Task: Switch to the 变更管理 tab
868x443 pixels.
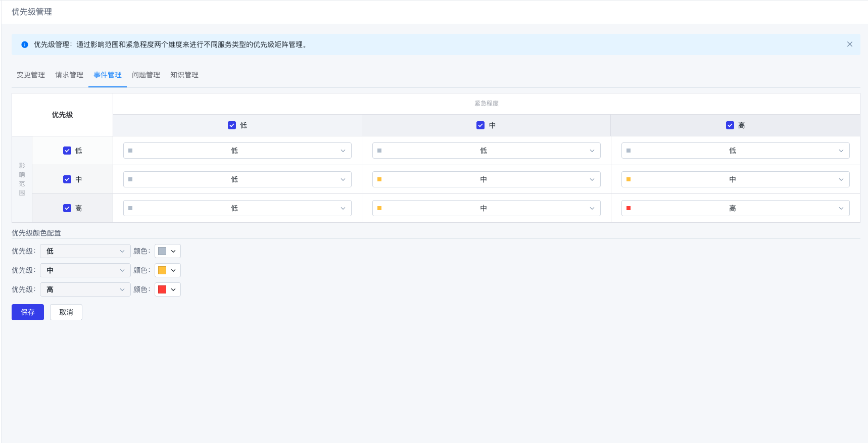Action: pyautogui.click(x=31, y=75)
